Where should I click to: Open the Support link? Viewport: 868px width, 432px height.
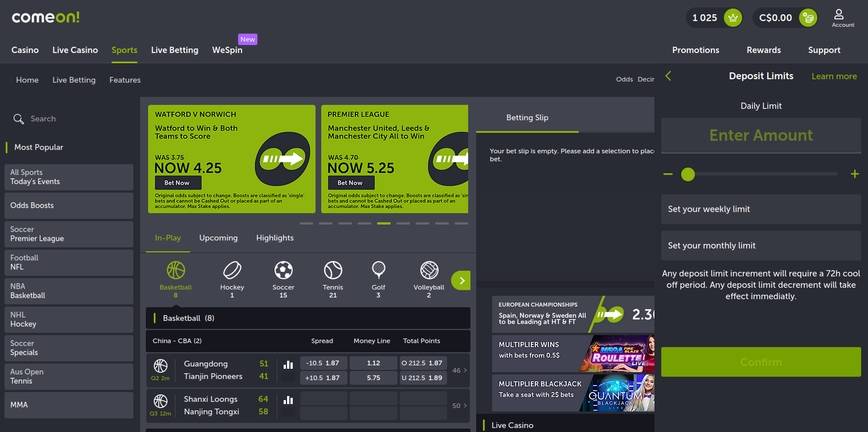824,50
